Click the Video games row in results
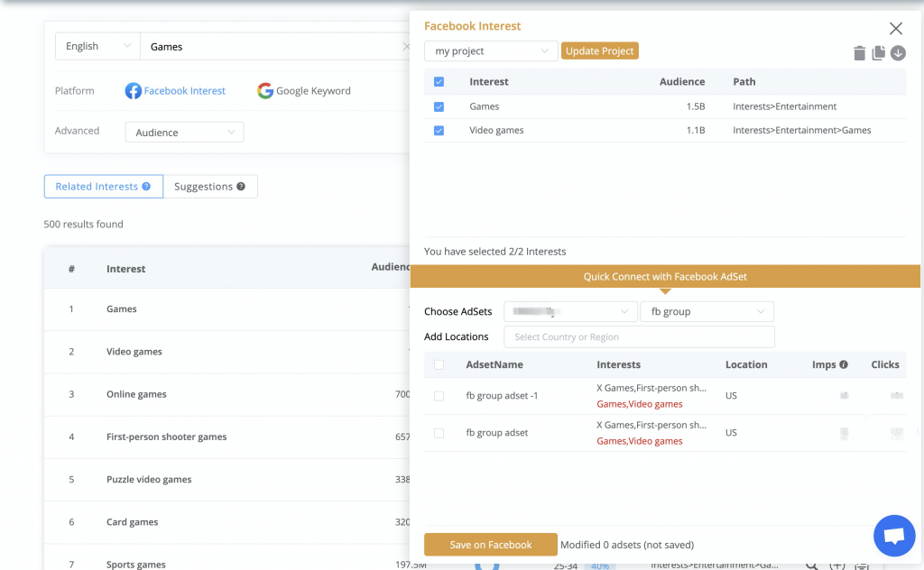Image resolution: width=924 pixels, height=570 pixels. click(x=226, y=352)
